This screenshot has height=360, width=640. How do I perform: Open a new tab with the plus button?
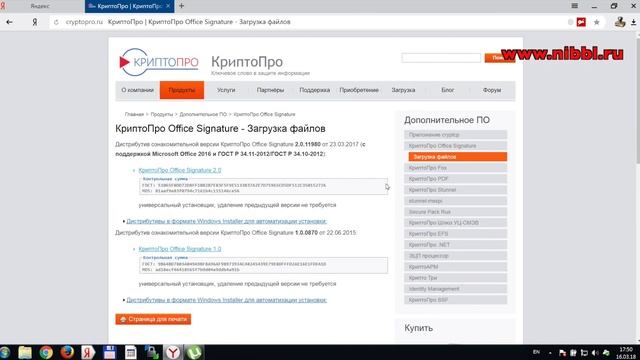pyautogui.click(x=182, y=6)
